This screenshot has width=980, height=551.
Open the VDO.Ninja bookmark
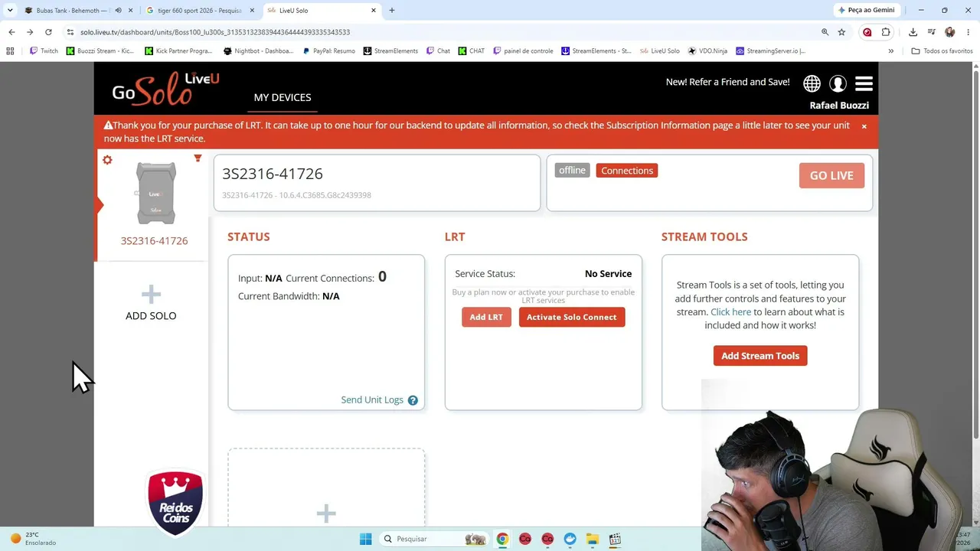point(707,51)
